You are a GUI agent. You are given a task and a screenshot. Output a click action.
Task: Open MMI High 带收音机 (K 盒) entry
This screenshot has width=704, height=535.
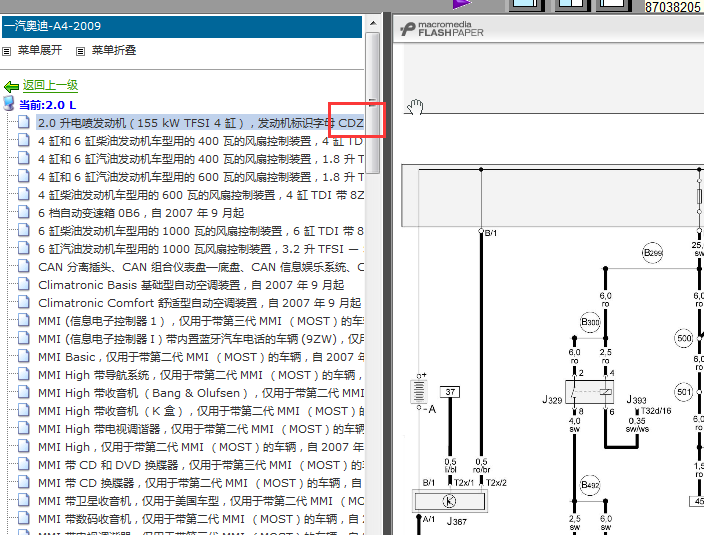[201, 411]
